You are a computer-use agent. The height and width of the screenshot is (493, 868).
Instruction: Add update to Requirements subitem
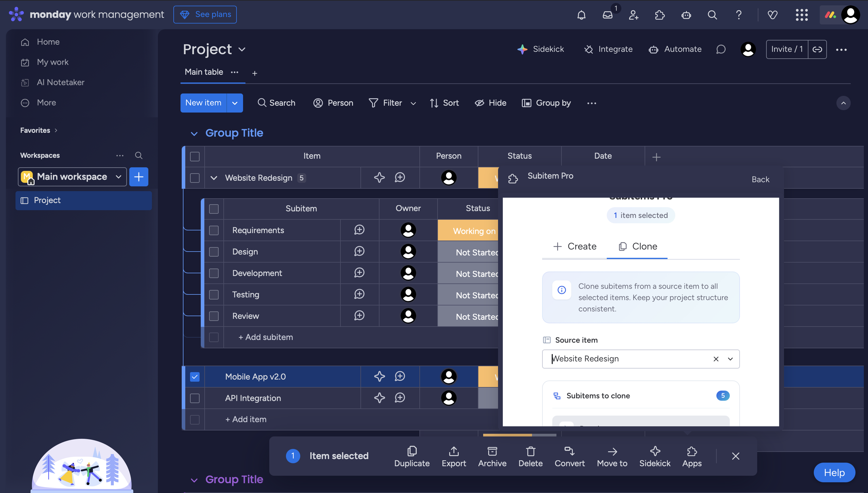pyautogui.click(x=359, y=230)
